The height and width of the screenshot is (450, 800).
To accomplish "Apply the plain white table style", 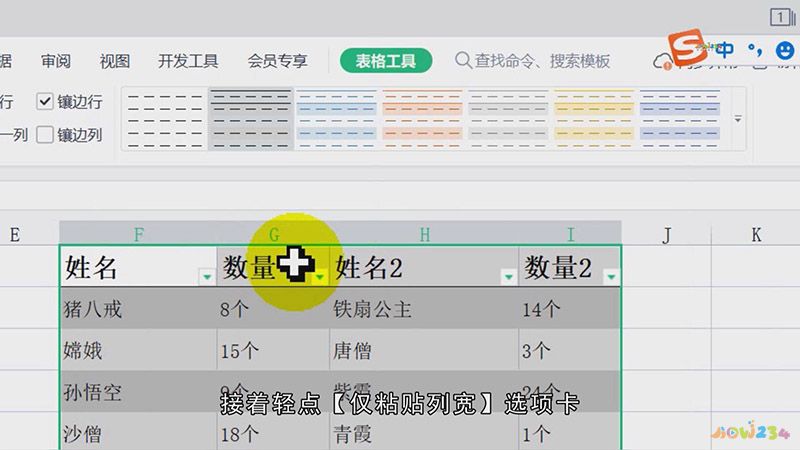I will point(164,120).
